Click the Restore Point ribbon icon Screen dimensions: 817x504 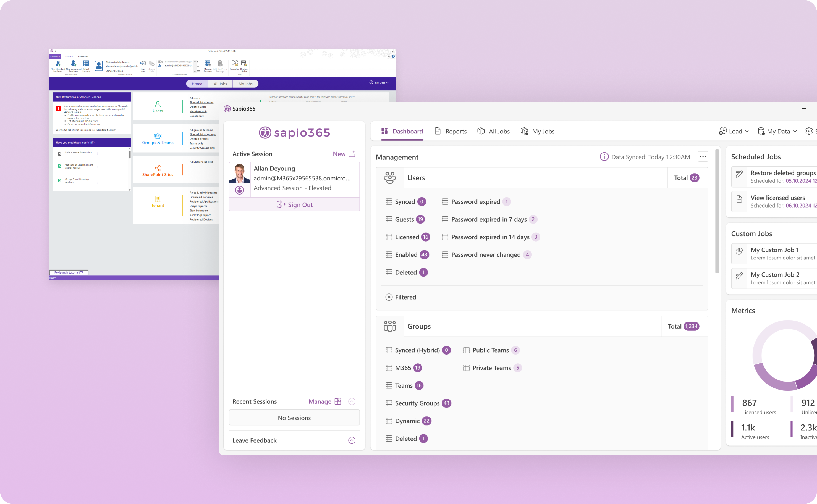pyautogui.click(x=244, y=64)
